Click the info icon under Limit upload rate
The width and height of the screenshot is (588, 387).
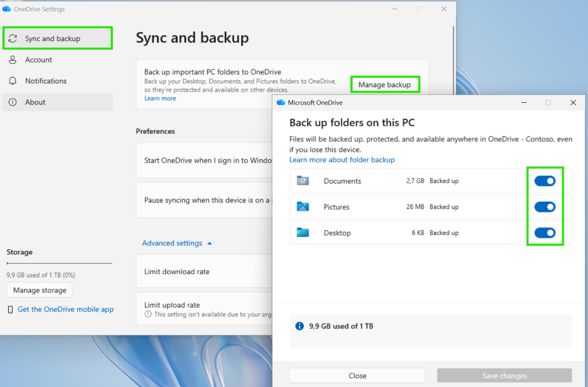(148, 314)
